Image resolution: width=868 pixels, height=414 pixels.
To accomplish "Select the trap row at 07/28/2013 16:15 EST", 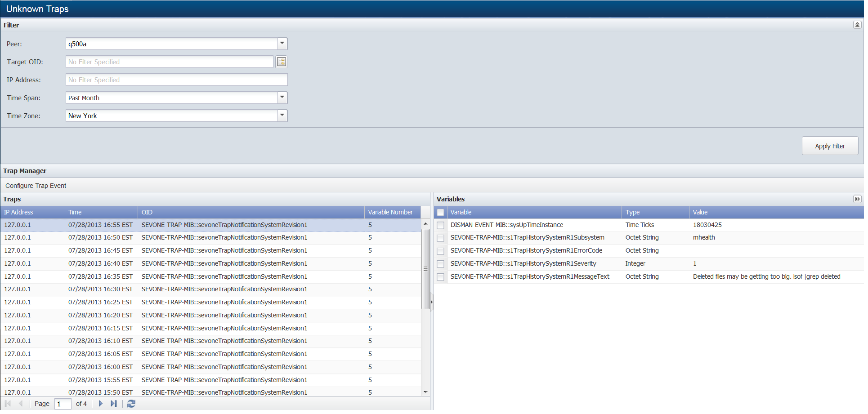I will [210, 328].
